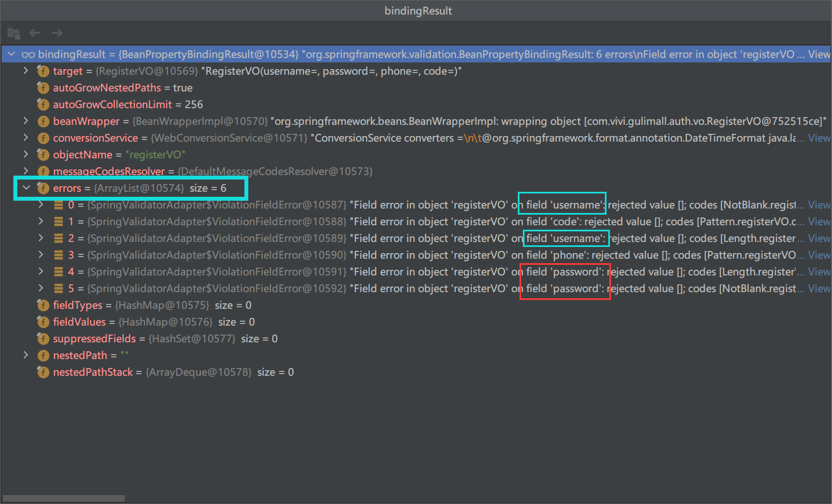Select the fieldValues HashMap row
Viewport: 832px width, 504px height.
click(416, 322)
